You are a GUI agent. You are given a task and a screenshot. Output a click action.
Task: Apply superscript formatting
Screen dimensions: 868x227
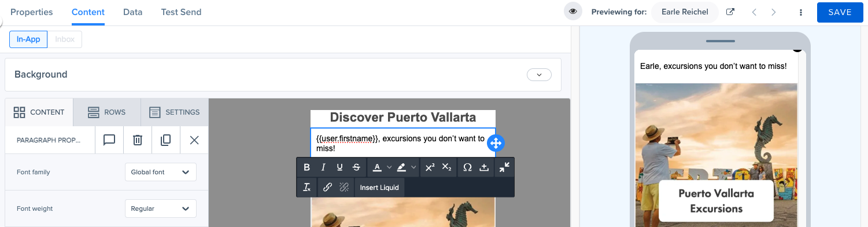[x=430, y=167]
